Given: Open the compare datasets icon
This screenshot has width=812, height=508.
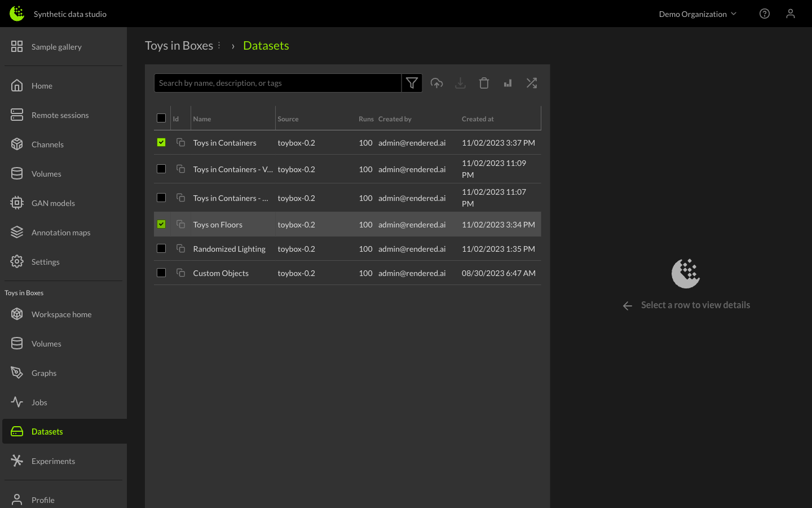Looking at the screenshot, I should click(531, 83).
